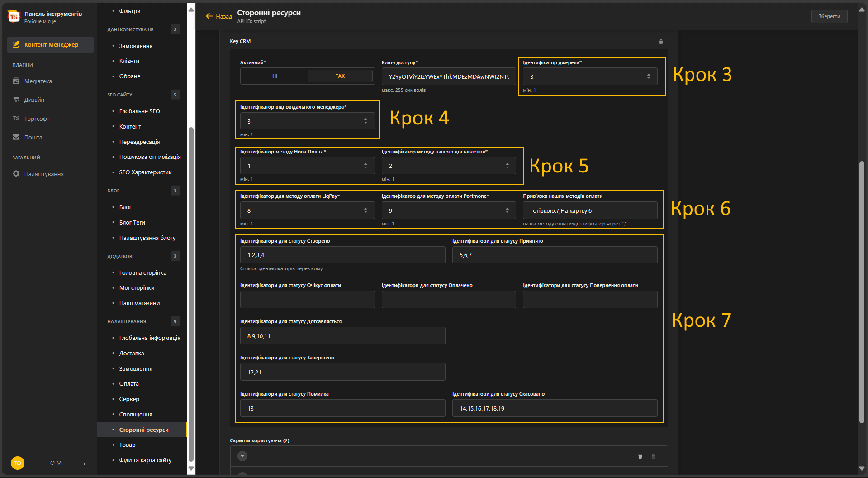Delete the first user script via trash icon
The height and width of the screenshot is (478, 868).
[x=640, y=456]
